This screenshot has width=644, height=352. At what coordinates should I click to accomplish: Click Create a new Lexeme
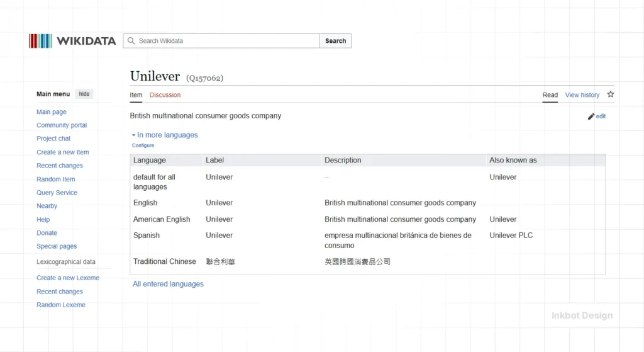(68, 278)
